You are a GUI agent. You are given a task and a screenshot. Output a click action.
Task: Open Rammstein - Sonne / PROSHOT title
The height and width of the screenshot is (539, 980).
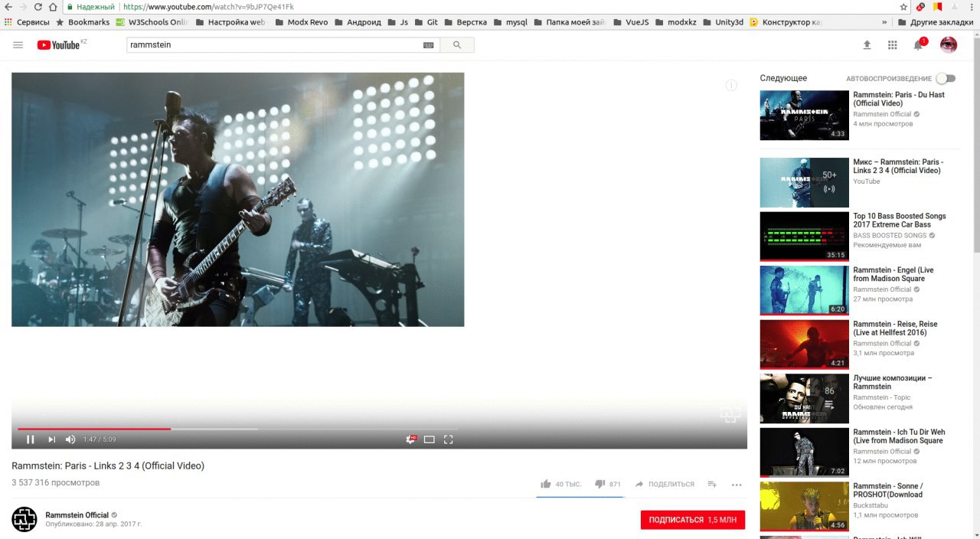888,490
